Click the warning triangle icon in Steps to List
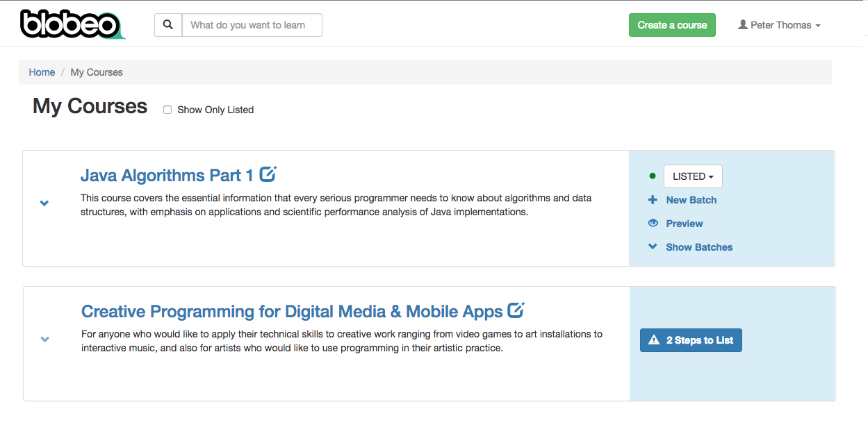The height and width of the screenshot is (427, 868). (x=654, y=340)
